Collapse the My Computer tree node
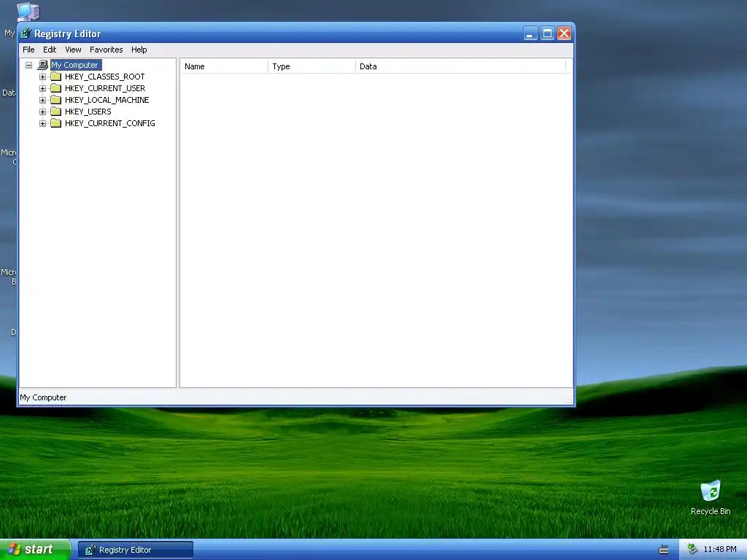Screen dimensions: 747x560 pyautogui.click(x=29, y=65)
